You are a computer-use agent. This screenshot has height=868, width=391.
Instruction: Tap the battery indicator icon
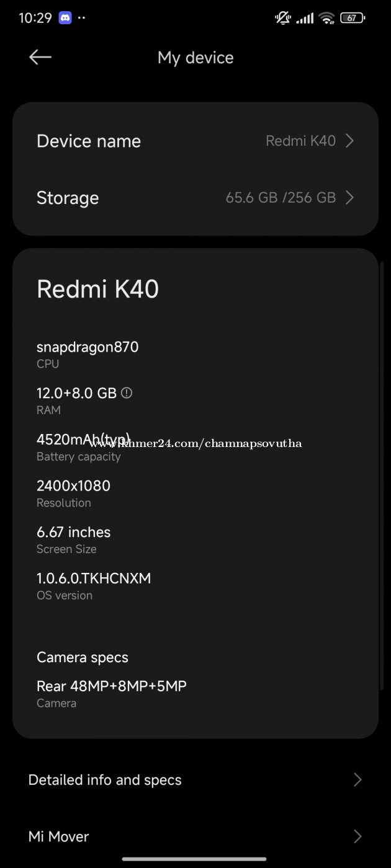click(353, 18)
